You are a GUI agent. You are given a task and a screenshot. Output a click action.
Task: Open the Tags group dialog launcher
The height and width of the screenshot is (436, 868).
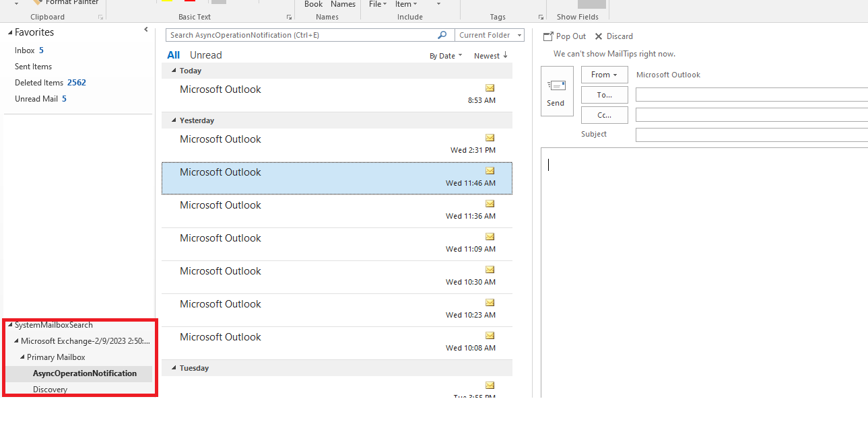tap(541, 17)
